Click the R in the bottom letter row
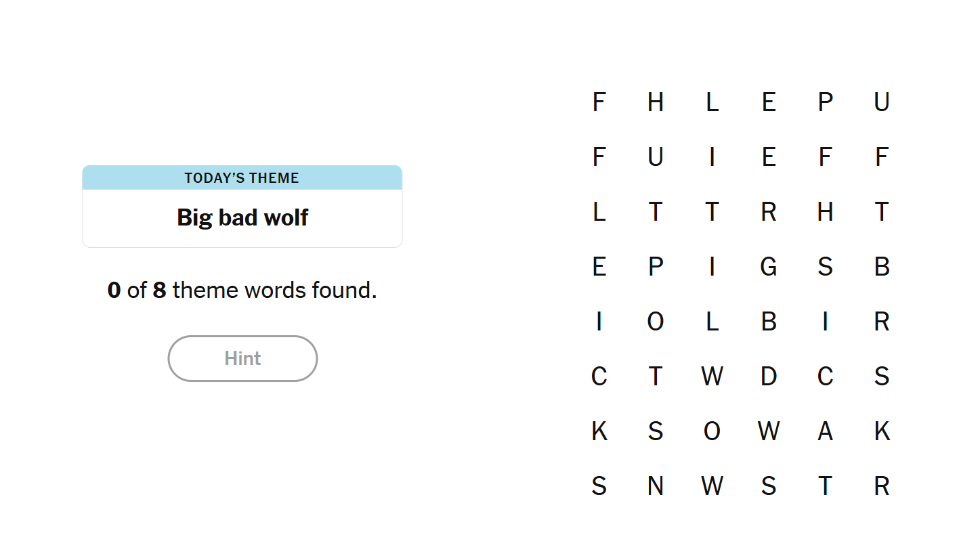Viewport: 980px width, 558px height. coord(881,486)
